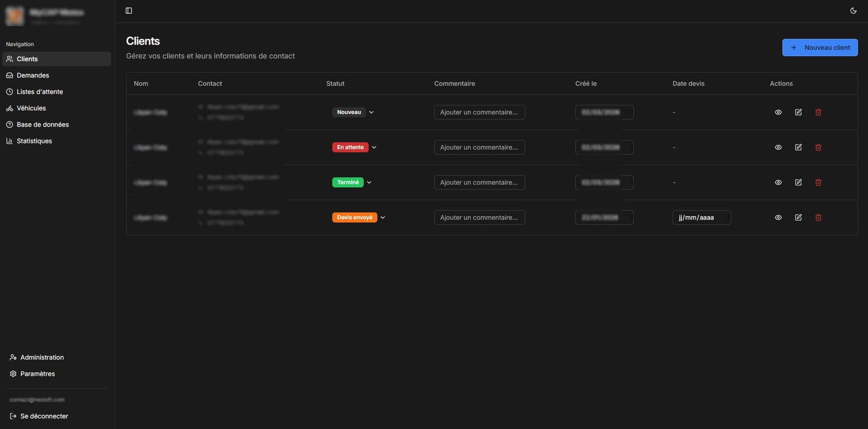Expand the Nouveau status dropdown chevron
This screenshot has width=868, height=429.
pyautogui.click(x=372, y=112)
